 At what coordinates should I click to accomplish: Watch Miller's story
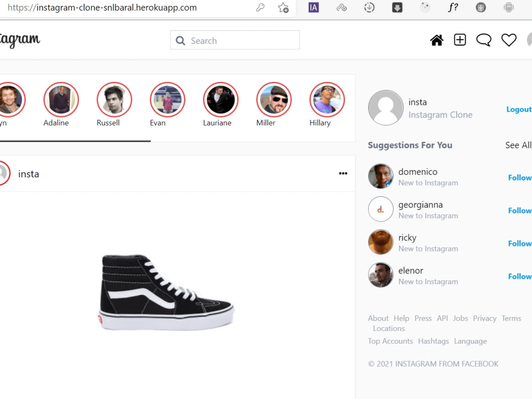coord(274,99)
